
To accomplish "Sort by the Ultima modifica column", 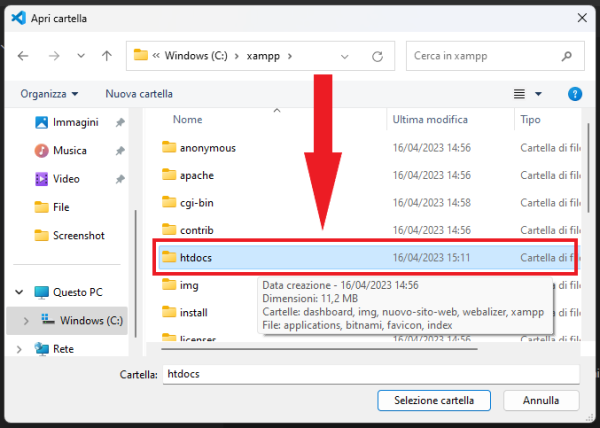I will pos(430,120).
